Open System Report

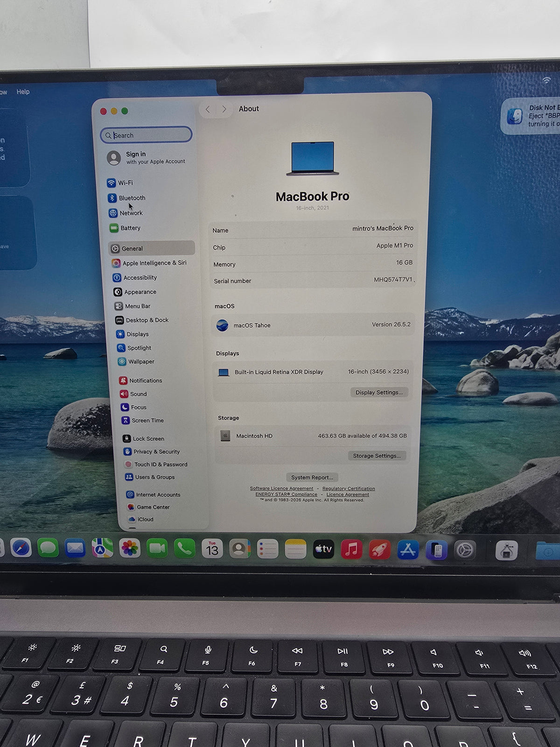click(x=312, y=477)
